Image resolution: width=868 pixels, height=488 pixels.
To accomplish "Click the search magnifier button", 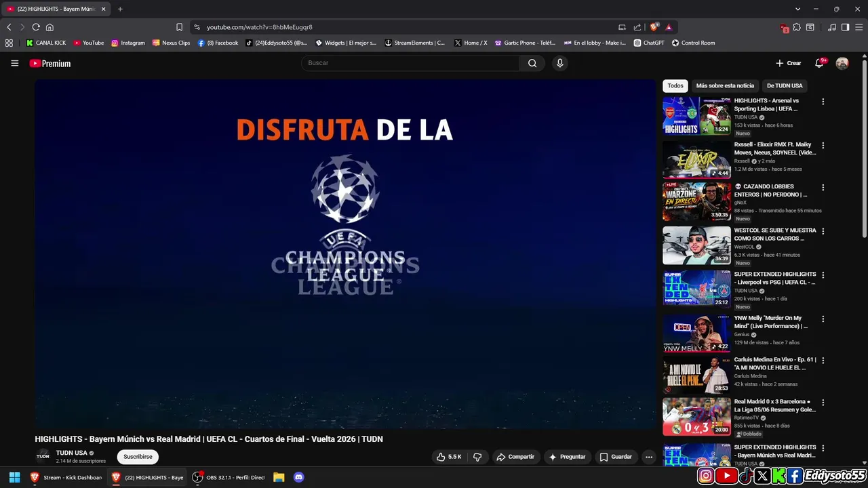I will (532, 63).
